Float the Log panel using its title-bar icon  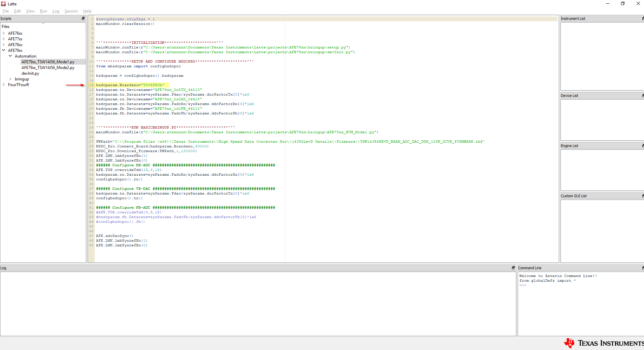click(x=513, y=268)
